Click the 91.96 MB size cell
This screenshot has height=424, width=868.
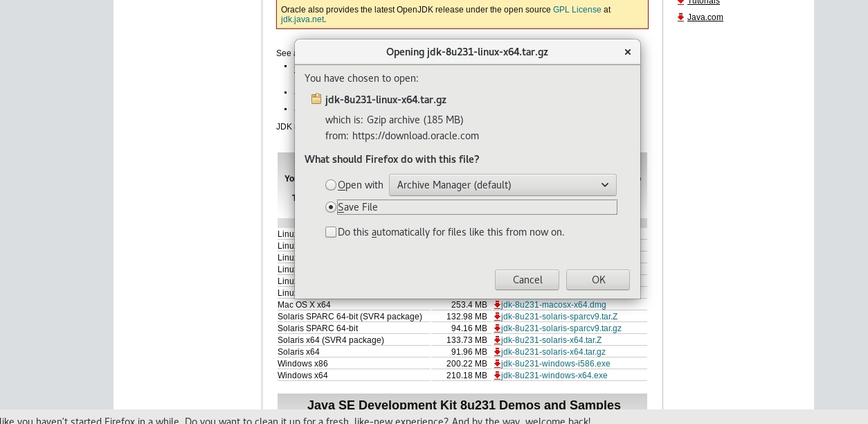click(x=469, y=352)
